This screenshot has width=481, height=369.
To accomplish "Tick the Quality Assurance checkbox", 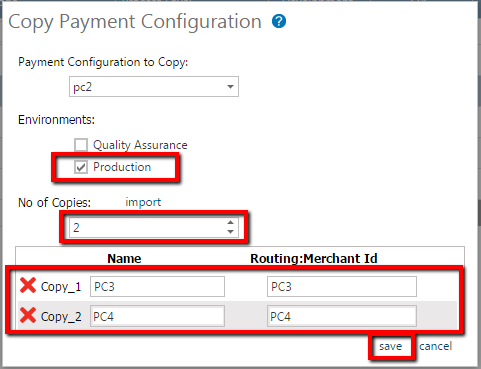I will 81,145.
